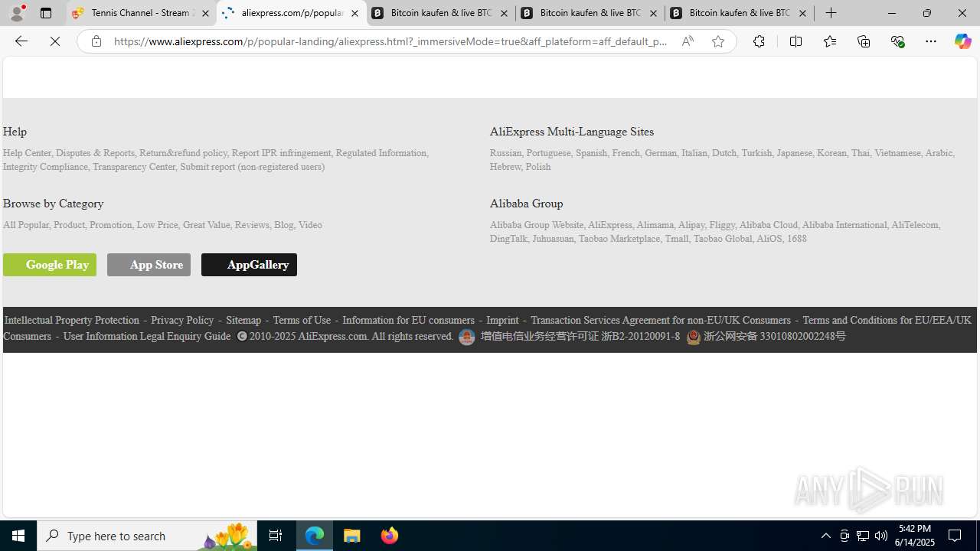Switch to German language site
Image resolution: width=980 pixels, height=551 pixels.
point(660,153)
